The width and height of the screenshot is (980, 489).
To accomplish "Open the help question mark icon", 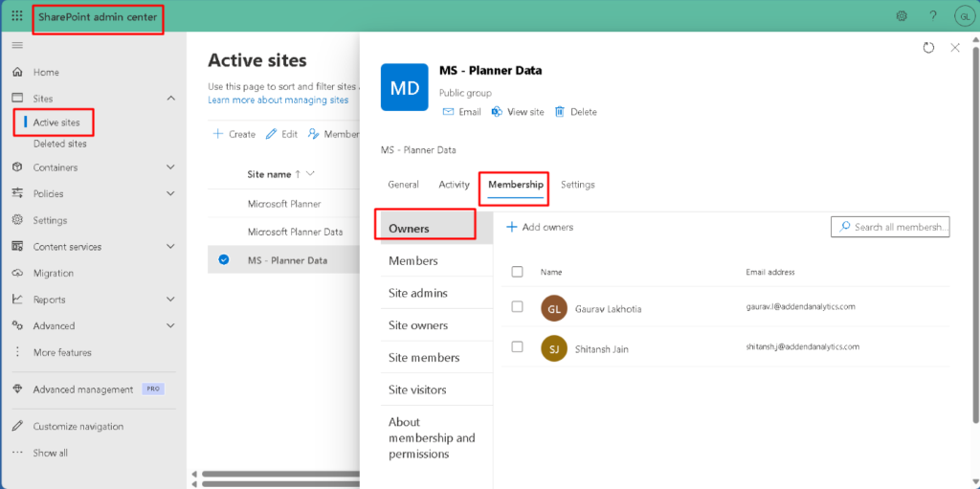I will tap(933, 16).
